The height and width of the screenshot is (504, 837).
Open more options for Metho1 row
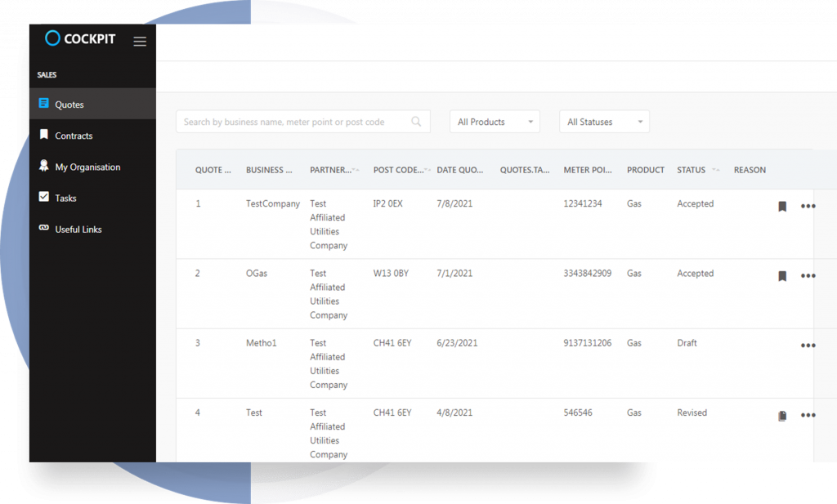[x=808, y=346]
